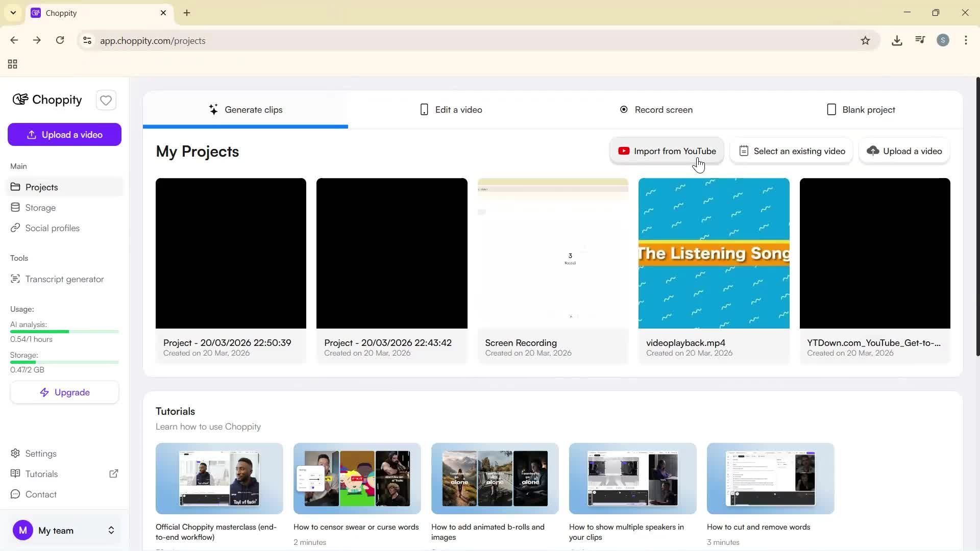Click the Choppity heart/favorite icon
The image size is (980, 551).
click(106, 100)
